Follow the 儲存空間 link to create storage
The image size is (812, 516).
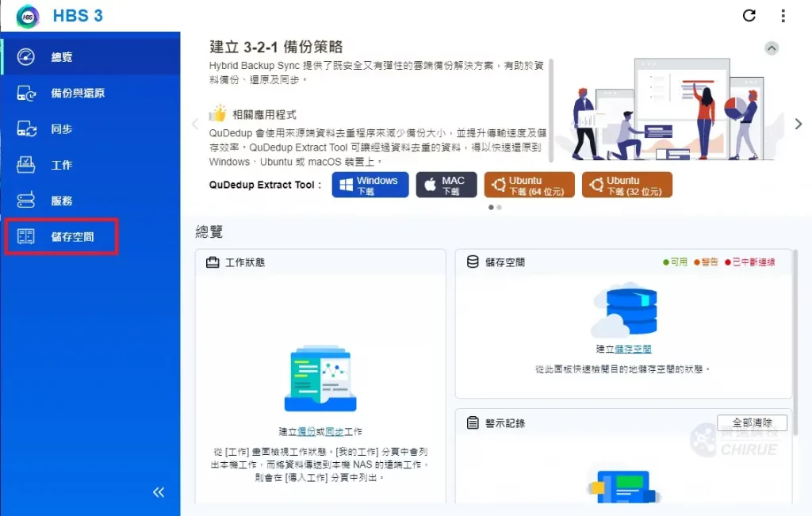[x=633, y=349]
